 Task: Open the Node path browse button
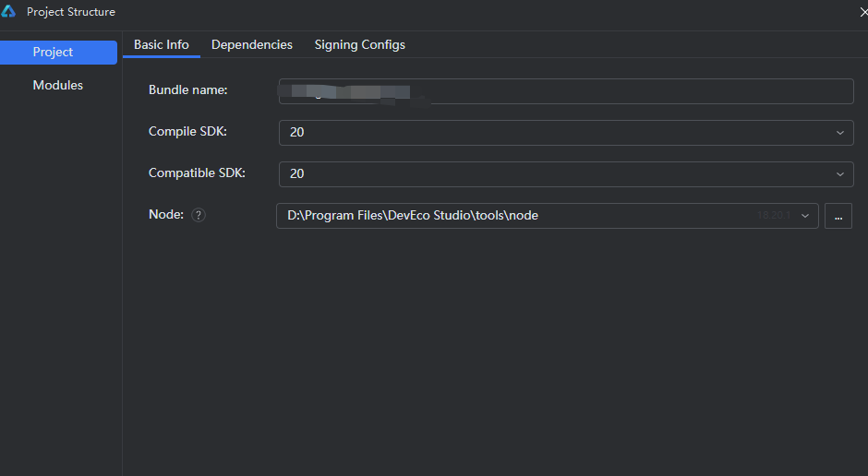838,216
